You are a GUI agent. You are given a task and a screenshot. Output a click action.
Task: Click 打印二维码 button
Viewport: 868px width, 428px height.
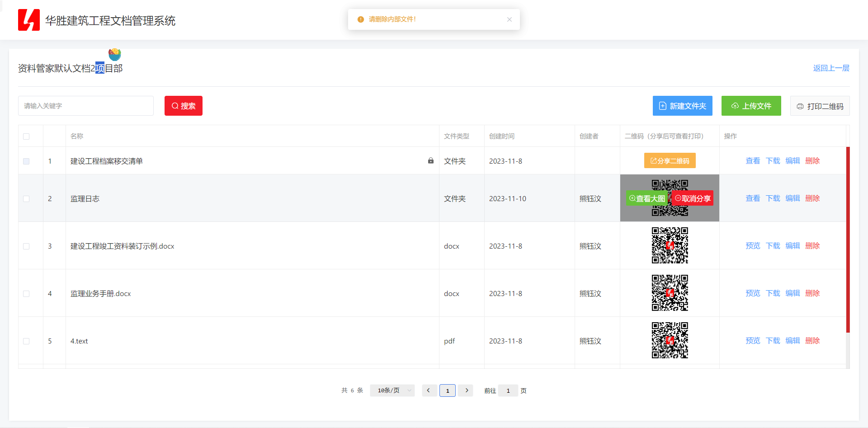click(x=820, y=106)
